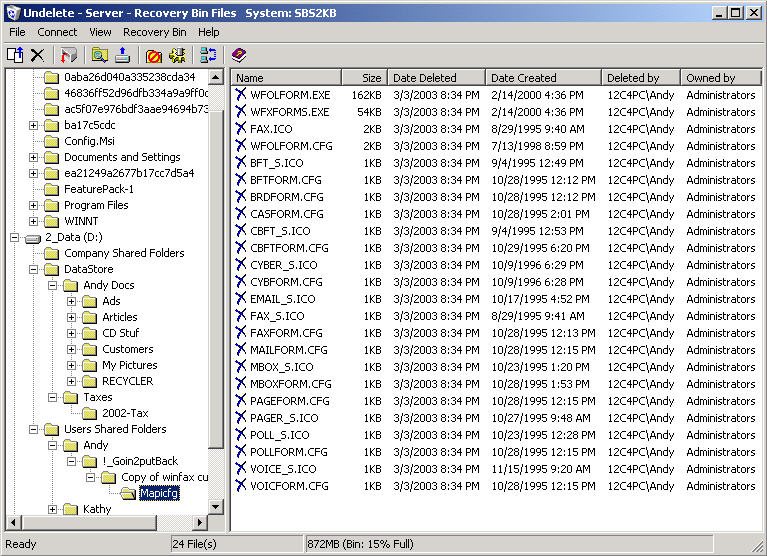Click the empty recovery bin toolbar icon
The height and width of the screenshot is (556, 767).
point(68,55)
